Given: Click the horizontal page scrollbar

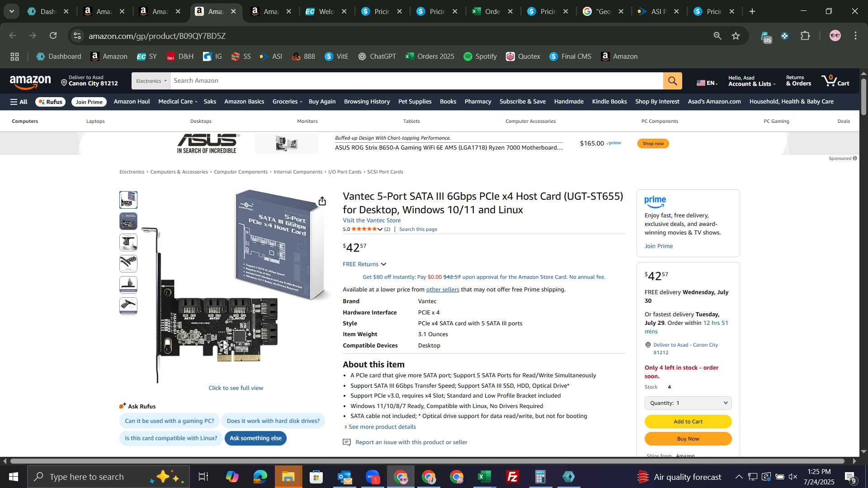Looking at the screenshot, I should pyautogui.click(x=427, y=461).
